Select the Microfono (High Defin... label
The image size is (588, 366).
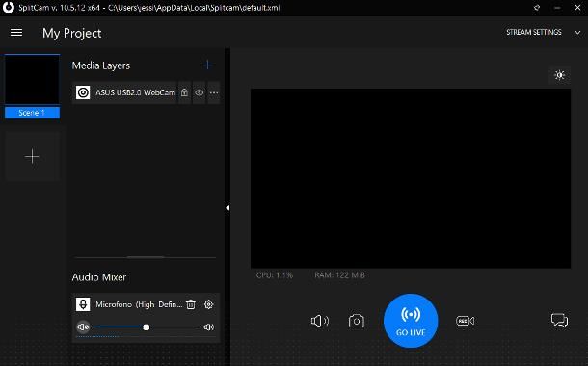(139, 304)
